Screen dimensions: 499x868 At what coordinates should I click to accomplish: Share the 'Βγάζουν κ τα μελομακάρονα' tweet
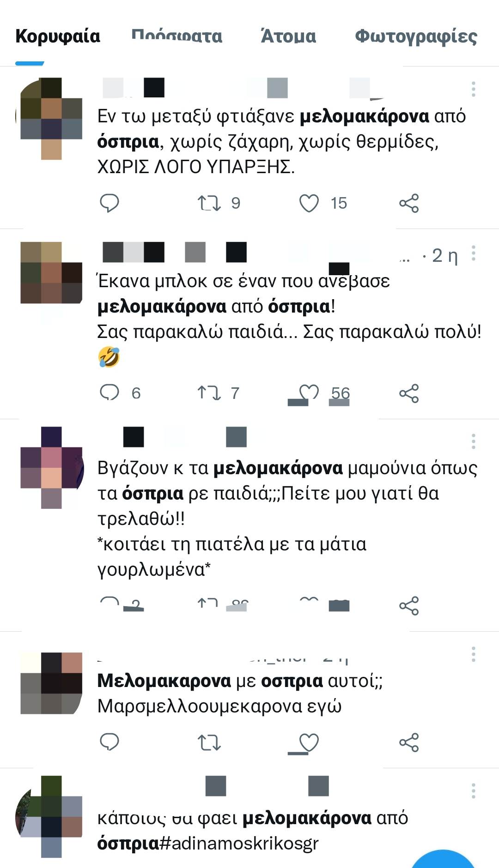(409, 606)
